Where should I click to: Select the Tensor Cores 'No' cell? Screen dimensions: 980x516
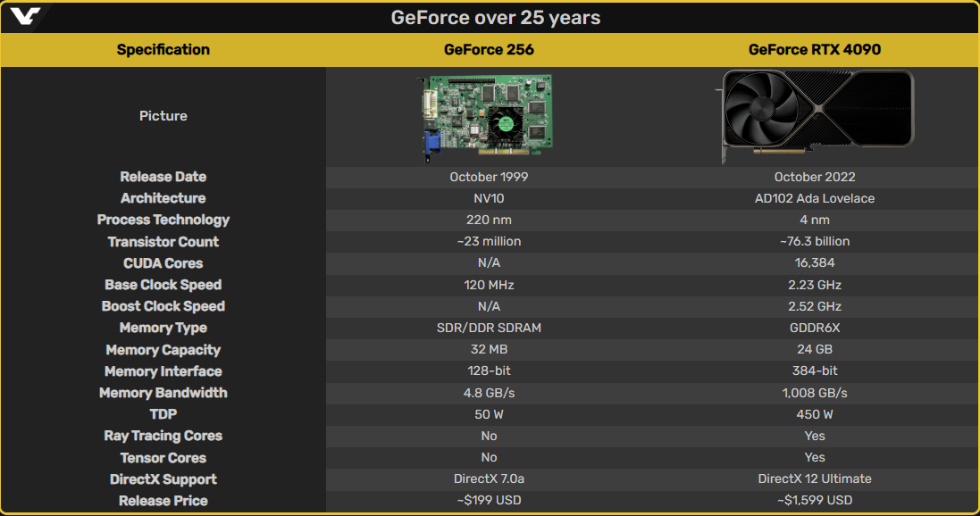(x=489, y=457)
